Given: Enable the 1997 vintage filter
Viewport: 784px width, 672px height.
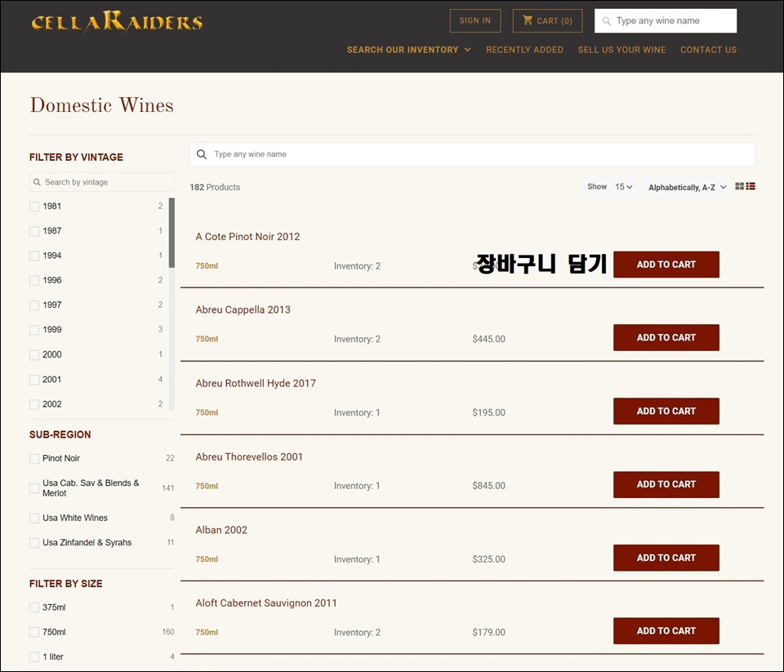Looking at the screenshot, I should point(34,305).
